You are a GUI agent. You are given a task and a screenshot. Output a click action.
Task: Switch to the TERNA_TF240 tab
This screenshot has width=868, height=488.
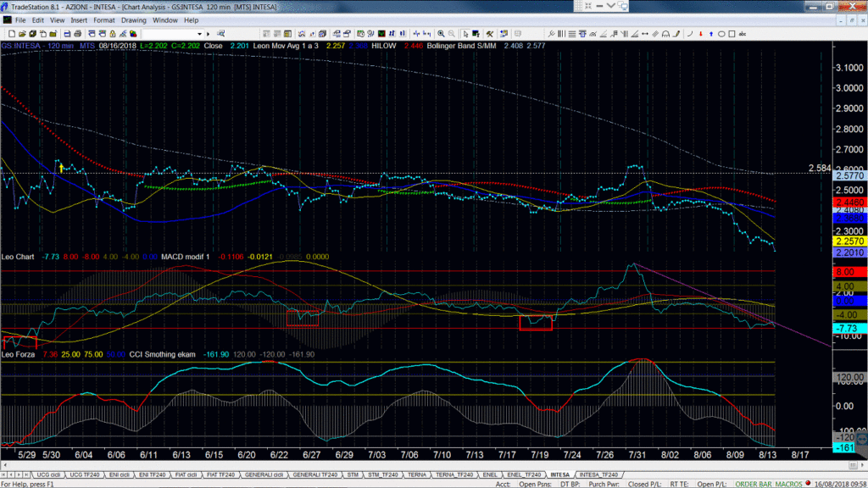(x=454, y=474)
